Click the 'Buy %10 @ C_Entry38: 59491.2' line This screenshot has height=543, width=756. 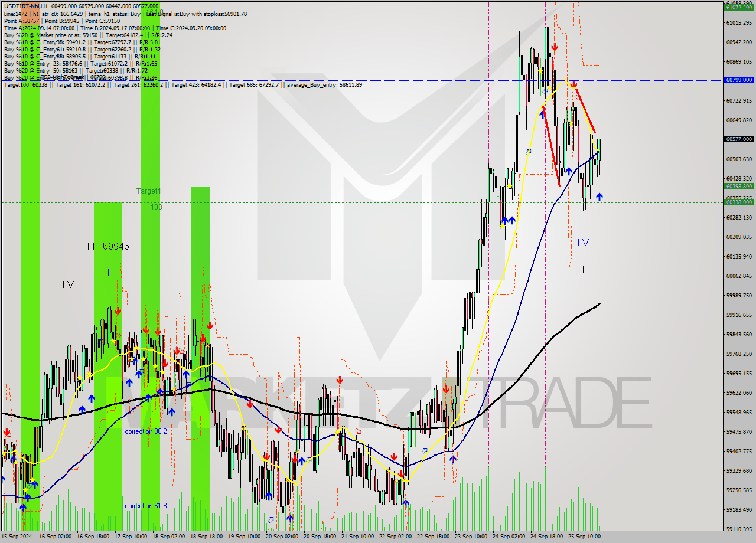[x=82, y=42]
